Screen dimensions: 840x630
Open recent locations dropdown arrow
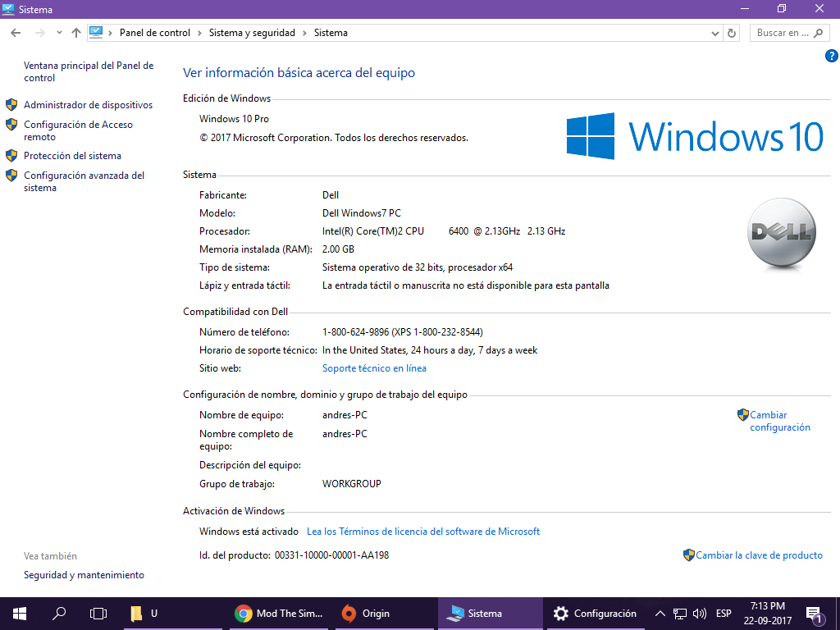(59, 33)
